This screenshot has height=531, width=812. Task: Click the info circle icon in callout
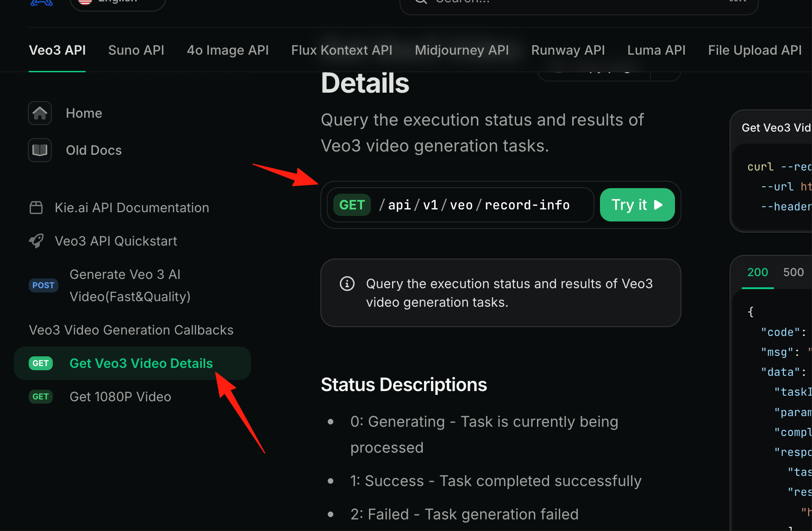(x=347, y=284)
